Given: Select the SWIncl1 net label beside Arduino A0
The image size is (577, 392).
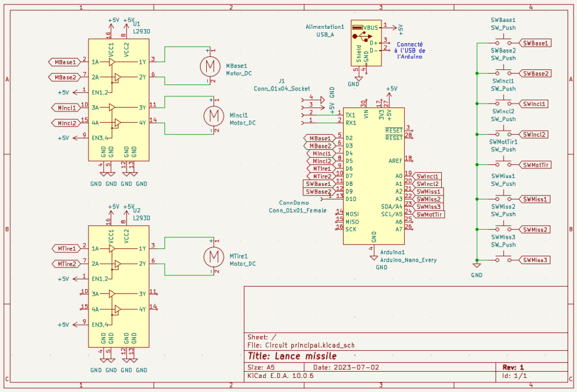Looking at the screenshot, I should (x=427, y=176).
